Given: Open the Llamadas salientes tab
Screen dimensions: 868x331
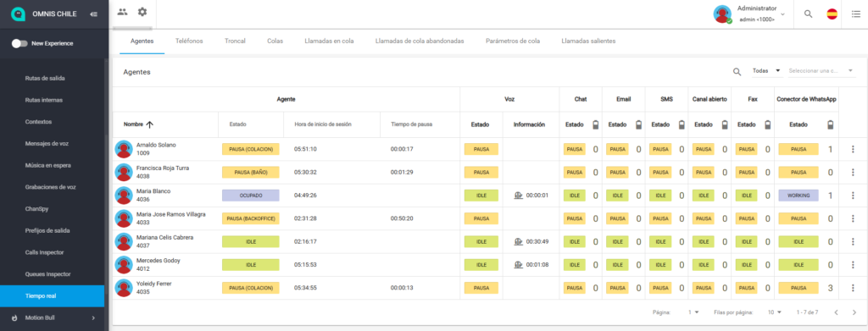Looking at the screenshot, I should tap(588, 41).
